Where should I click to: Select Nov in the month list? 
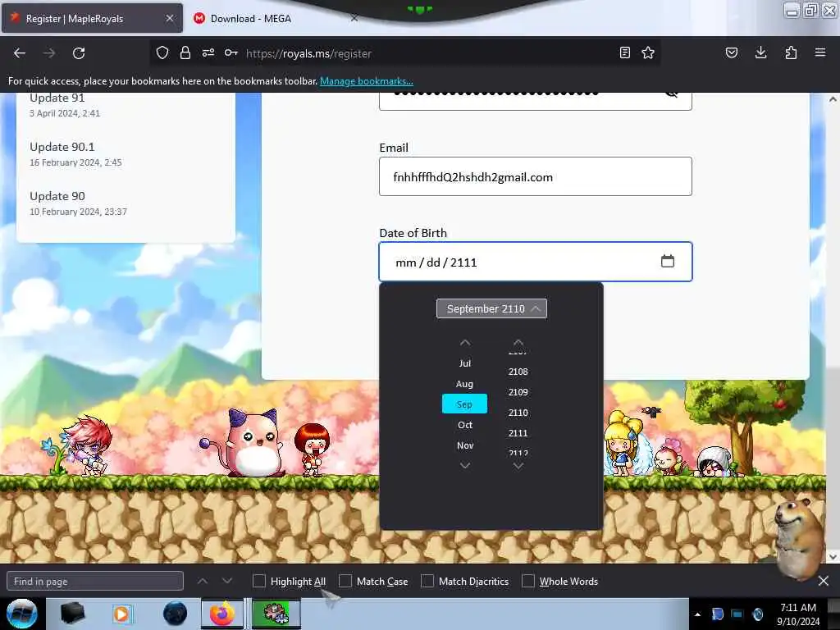pos(464,445)
